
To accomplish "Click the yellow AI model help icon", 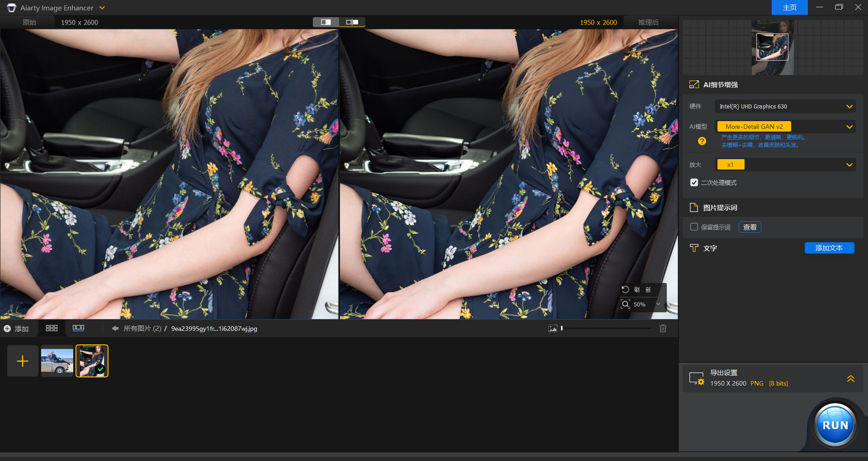I will click(702, 141).
